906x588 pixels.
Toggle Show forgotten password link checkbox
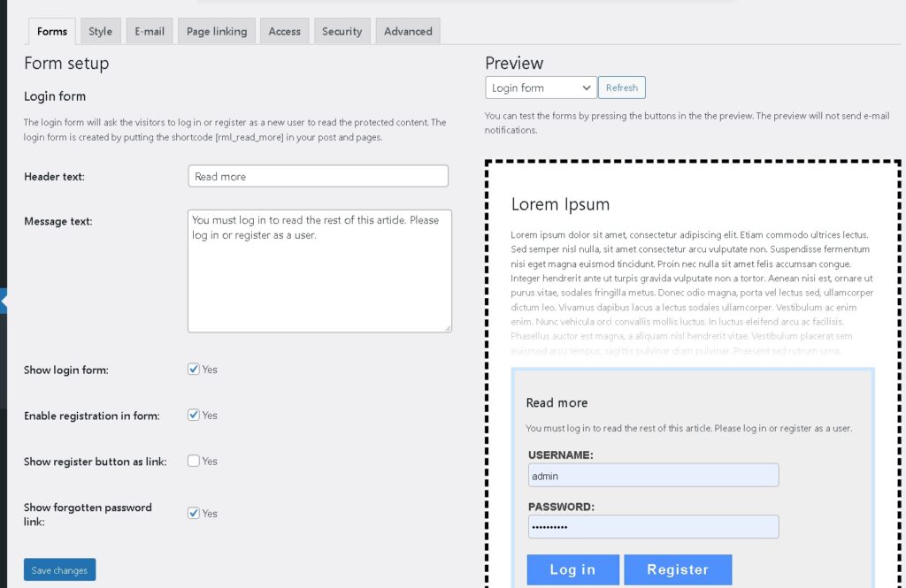[194, 513]
